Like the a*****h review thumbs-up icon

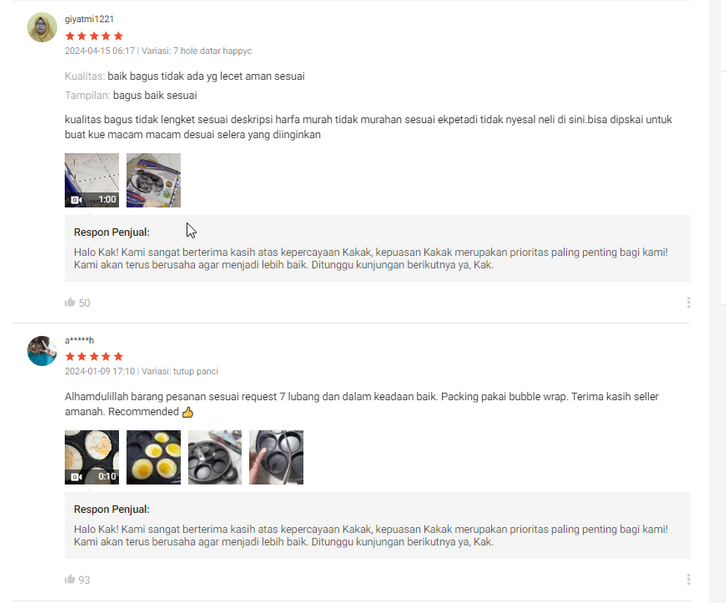pos(70,579)
